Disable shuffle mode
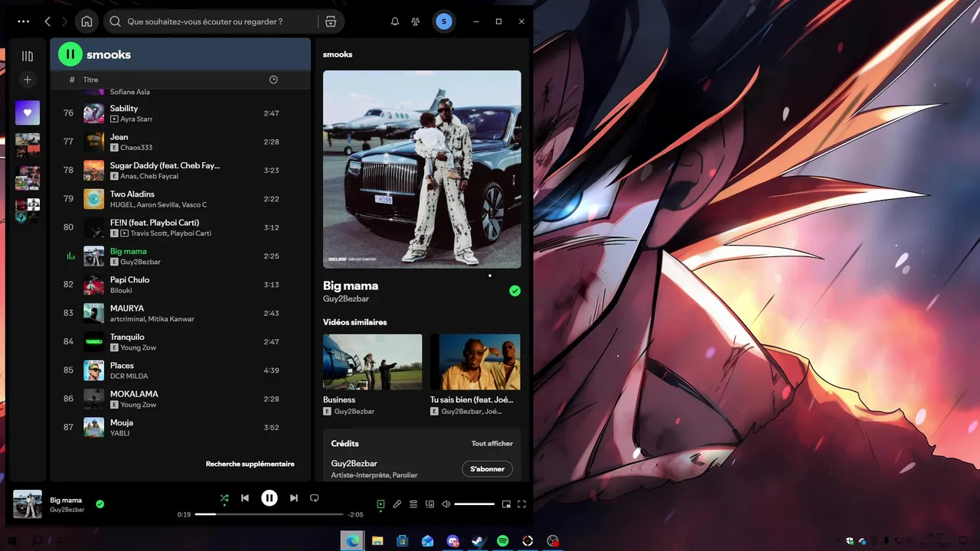This screenshot has height=551, width=980. click(224, 498)
